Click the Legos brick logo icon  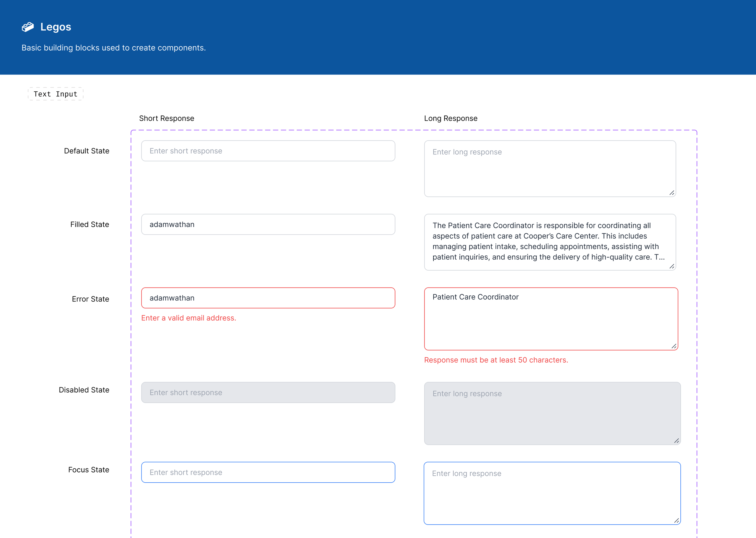[x=28, y=27]
